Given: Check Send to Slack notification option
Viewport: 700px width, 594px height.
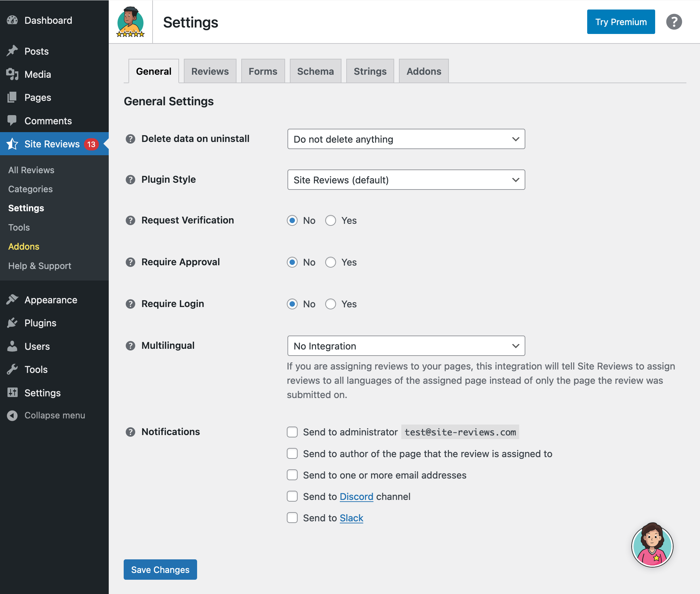Looking at the screenshot, I should [292, 518].
